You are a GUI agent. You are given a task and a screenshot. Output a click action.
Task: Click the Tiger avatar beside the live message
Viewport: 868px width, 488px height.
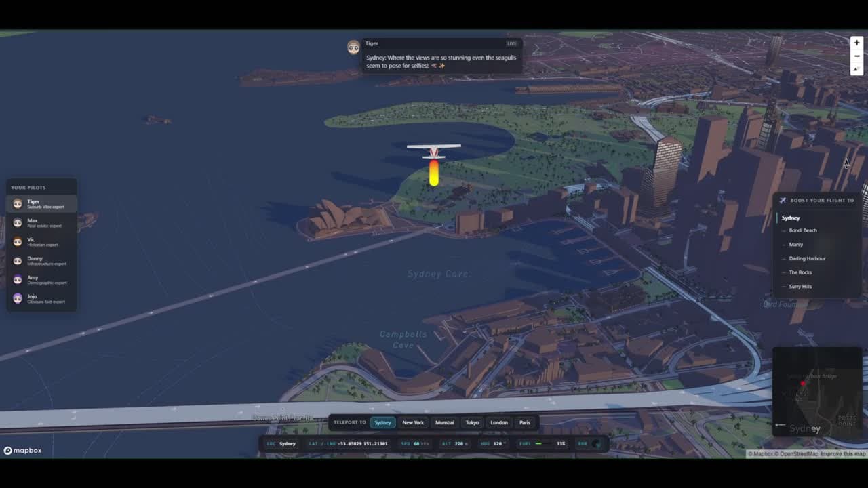[x=353, y=47]
